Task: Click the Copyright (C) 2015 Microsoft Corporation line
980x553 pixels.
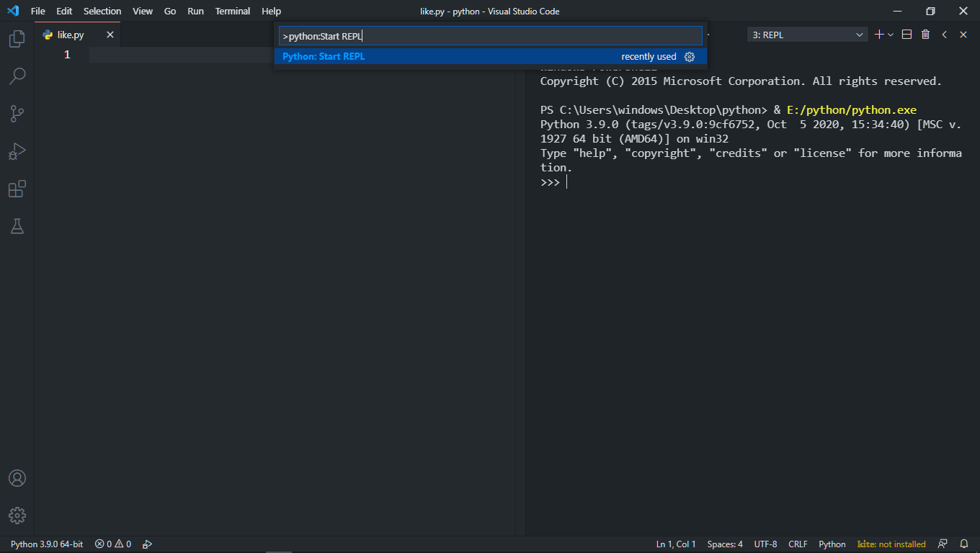Action: click(x=741, y=81)
